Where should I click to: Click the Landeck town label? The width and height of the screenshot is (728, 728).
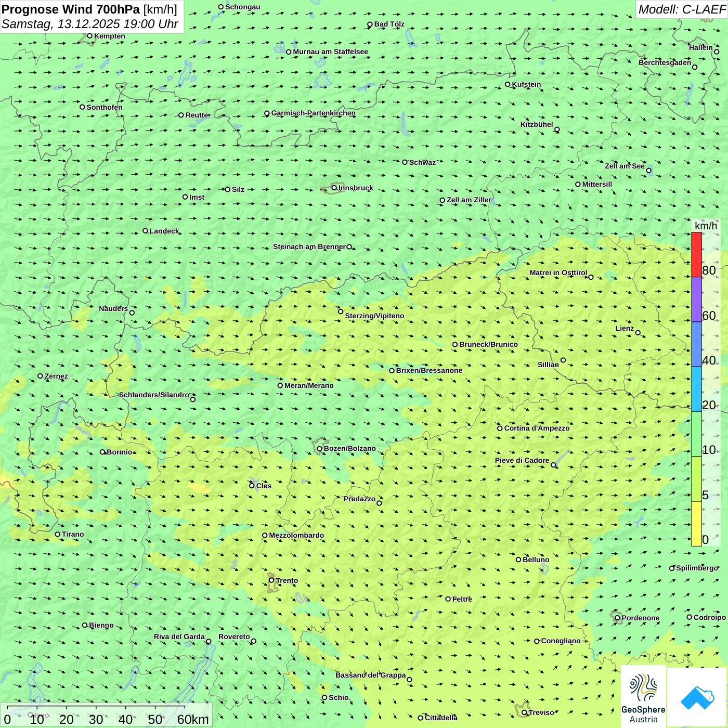point(164,231)
